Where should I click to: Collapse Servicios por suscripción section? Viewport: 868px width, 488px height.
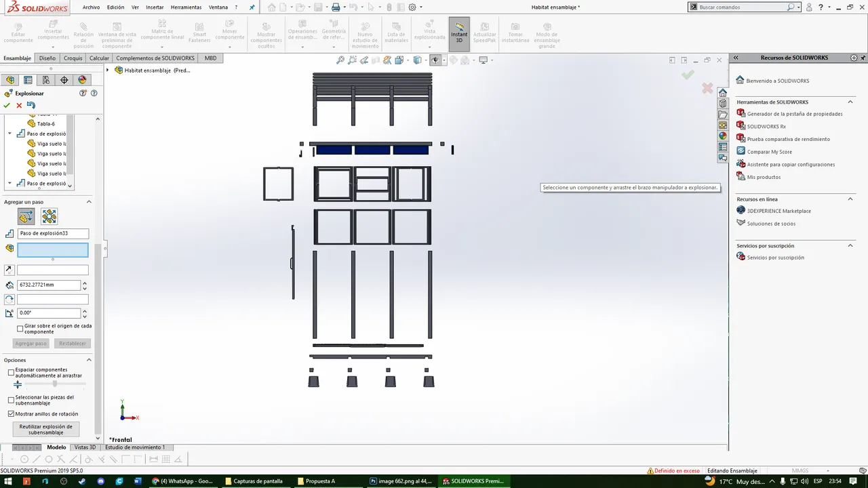[850, 245]
